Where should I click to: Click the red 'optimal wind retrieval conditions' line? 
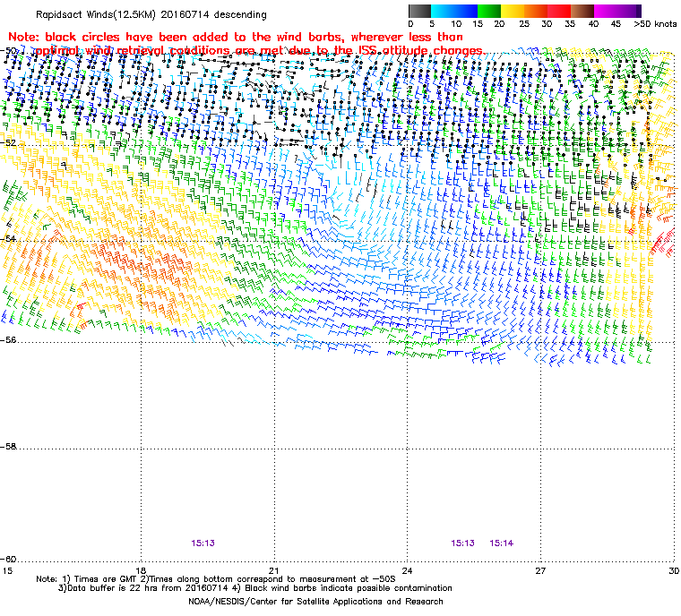click(x=260, y=50)
